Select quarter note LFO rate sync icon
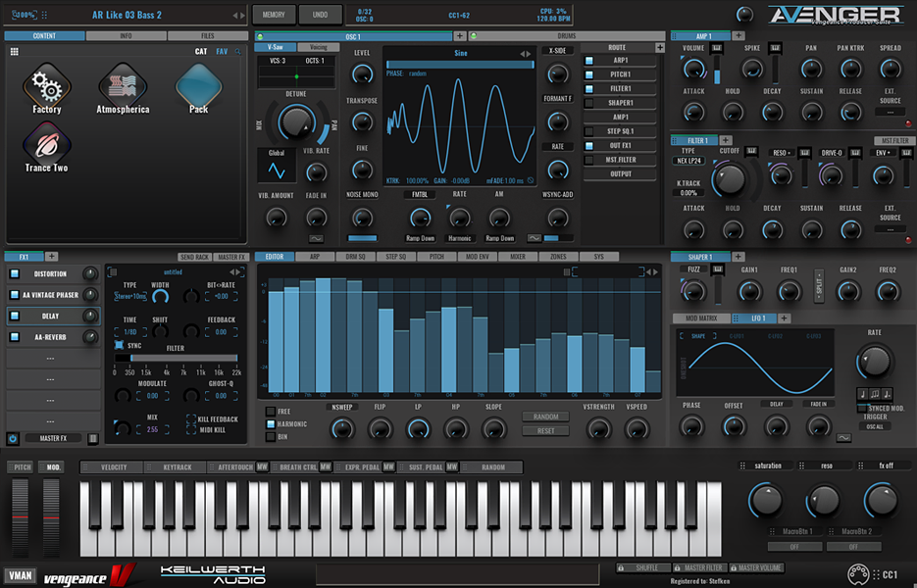This screenshot has height=588, width=917. [863, 394]
